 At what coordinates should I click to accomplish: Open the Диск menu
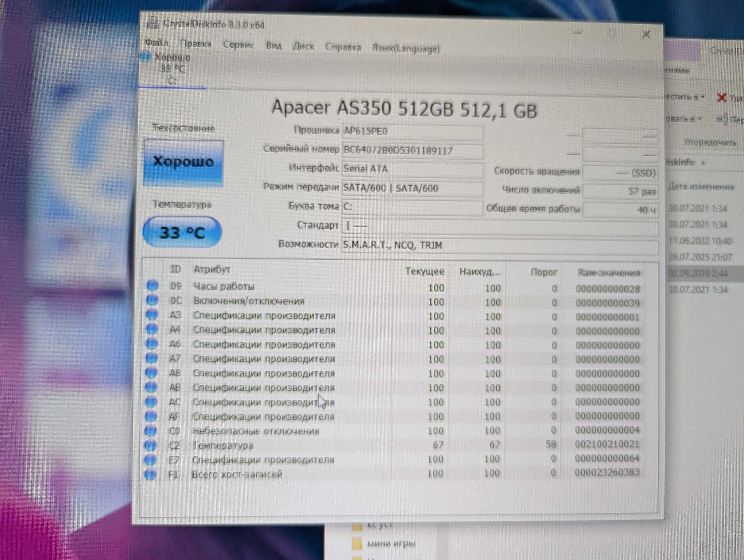coord(303,46)
